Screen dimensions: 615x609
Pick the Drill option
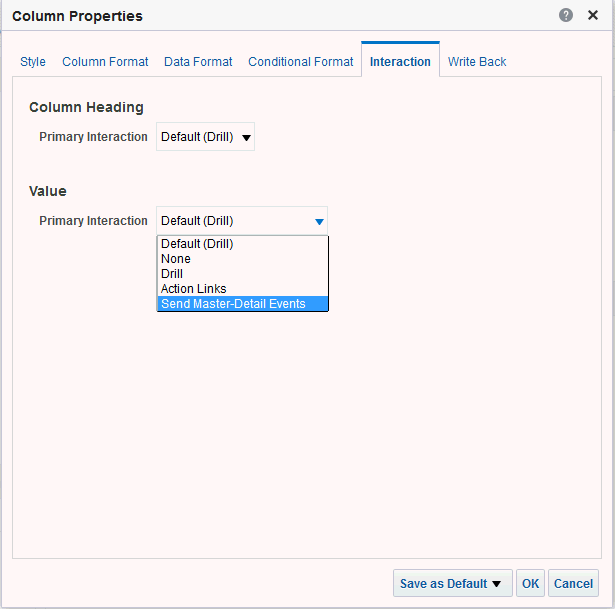(172, 274)
